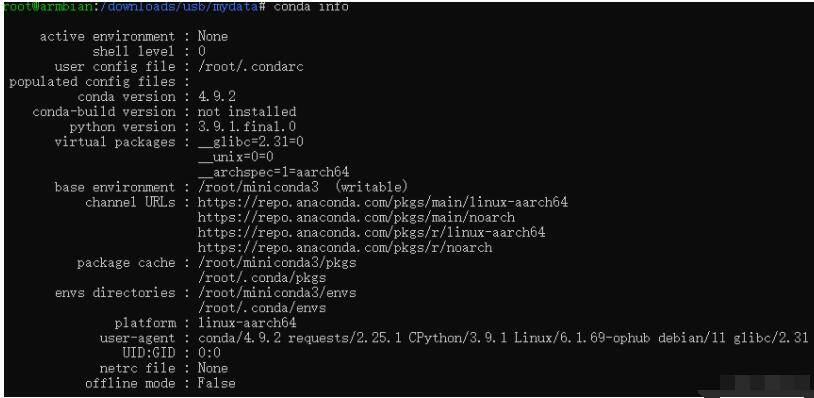The height and width of the screenshot is (398, 814).
Task: Click the platform value linux-aarch64
Action: point(247,323)
